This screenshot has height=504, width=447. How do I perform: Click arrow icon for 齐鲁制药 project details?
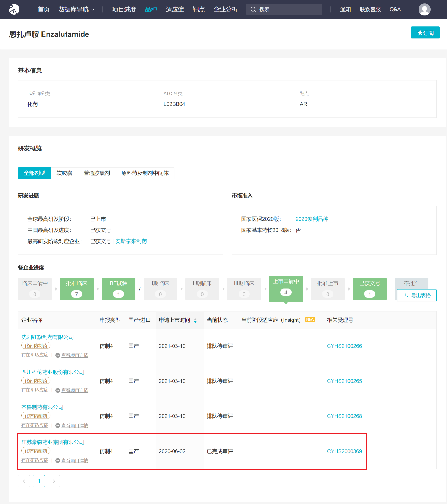tap(58, 426)
